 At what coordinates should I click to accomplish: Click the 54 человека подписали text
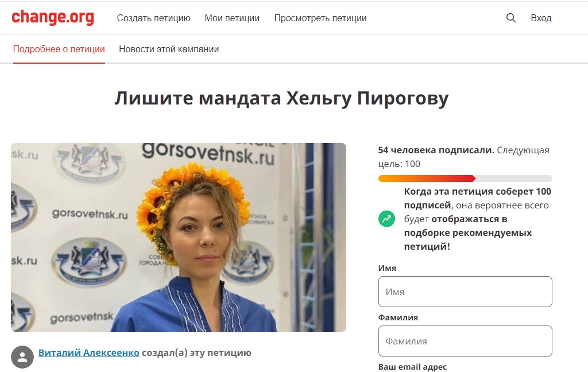point(436,150)
